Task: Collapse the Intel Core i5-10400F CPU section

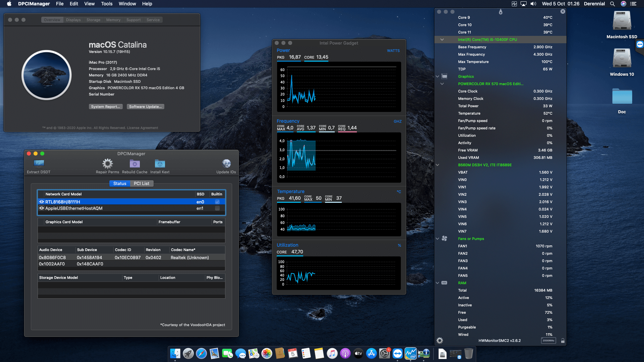Action: pyautogui.click(x=442, y=39)
